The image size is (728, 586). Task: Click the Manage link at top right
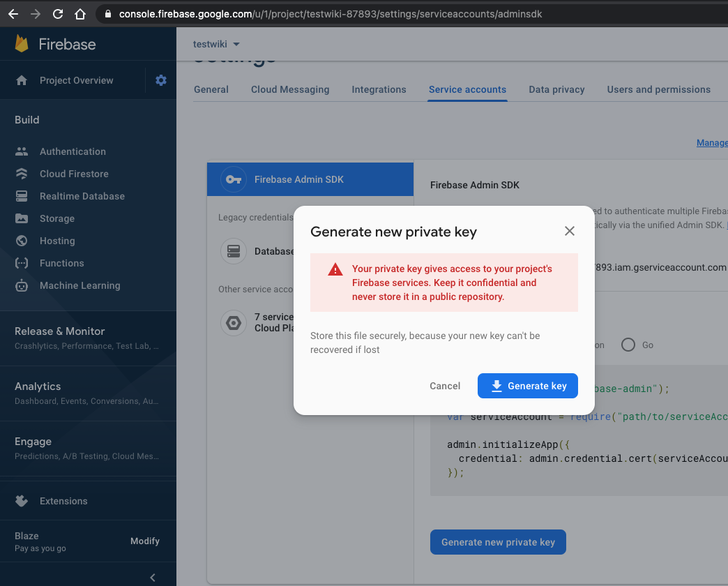(x=712, y=142)
